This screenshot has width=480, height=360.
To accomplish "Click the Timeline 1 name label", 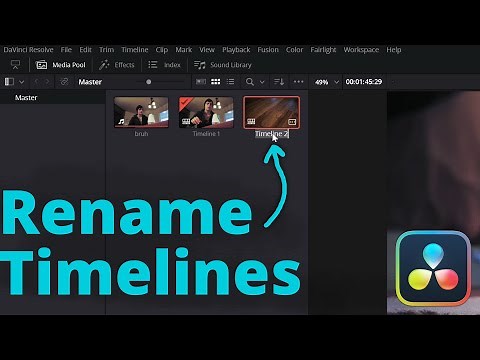I will coord(206,134).
